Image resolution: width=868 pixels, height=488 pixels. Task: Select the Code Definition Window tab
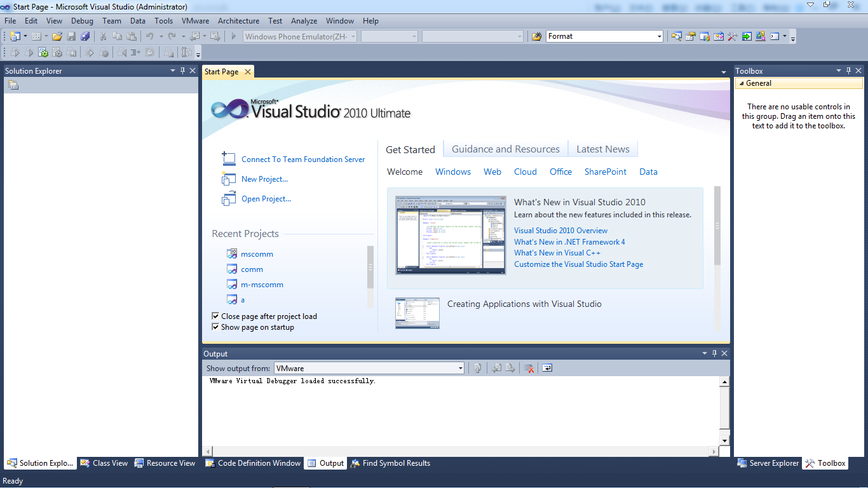[x=253, y=463]
